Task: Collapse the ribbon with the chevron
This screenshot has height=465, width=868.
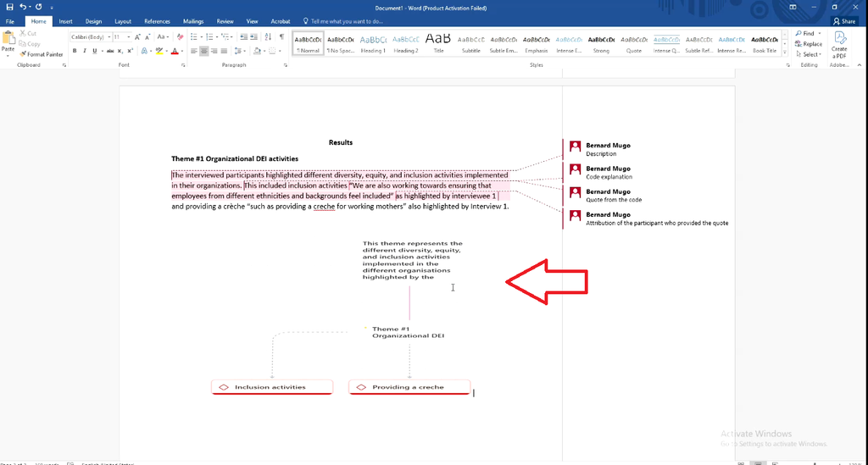Action: pos(860,65)
